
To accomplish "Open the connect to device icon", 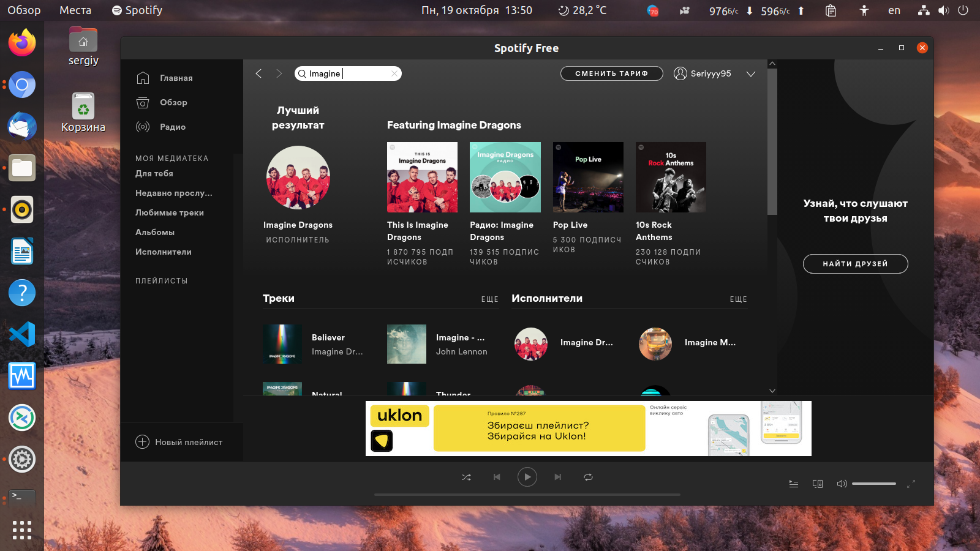I will (x=818, y=484).
